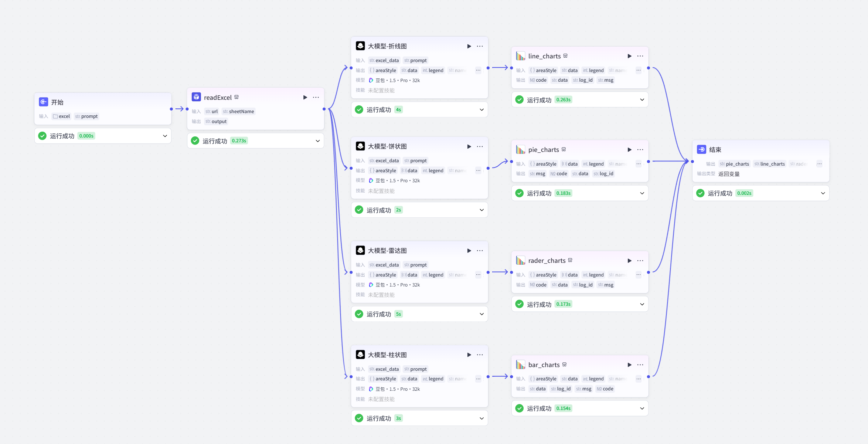The image size is (868, 444).
Task: Open the more options menu on 大模型-折线图
Action: click(480, 46)
